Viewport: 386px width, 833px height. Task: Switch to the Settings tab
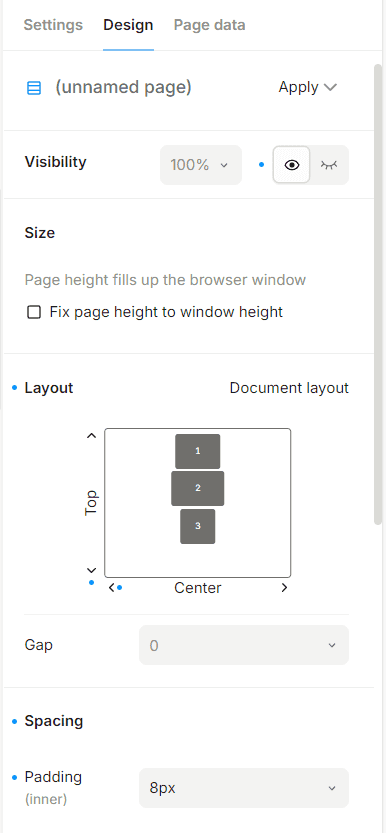coord(53,25)
